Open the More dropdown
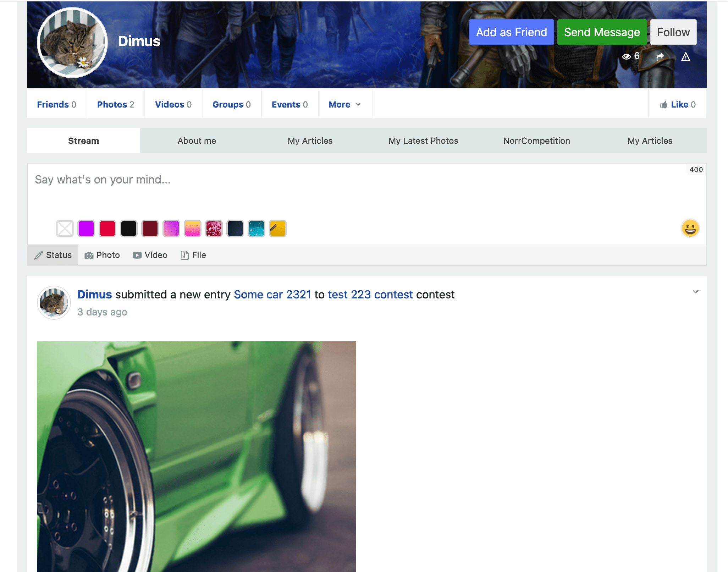728x572 pixels. pos(344,104)
